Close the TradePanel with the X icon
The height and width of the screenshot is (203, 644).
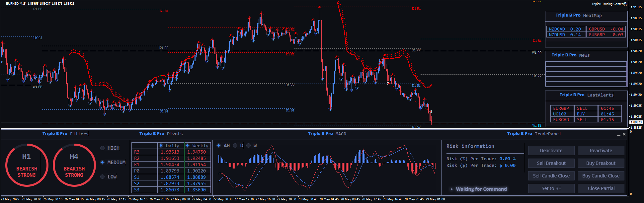click(624, 134)
